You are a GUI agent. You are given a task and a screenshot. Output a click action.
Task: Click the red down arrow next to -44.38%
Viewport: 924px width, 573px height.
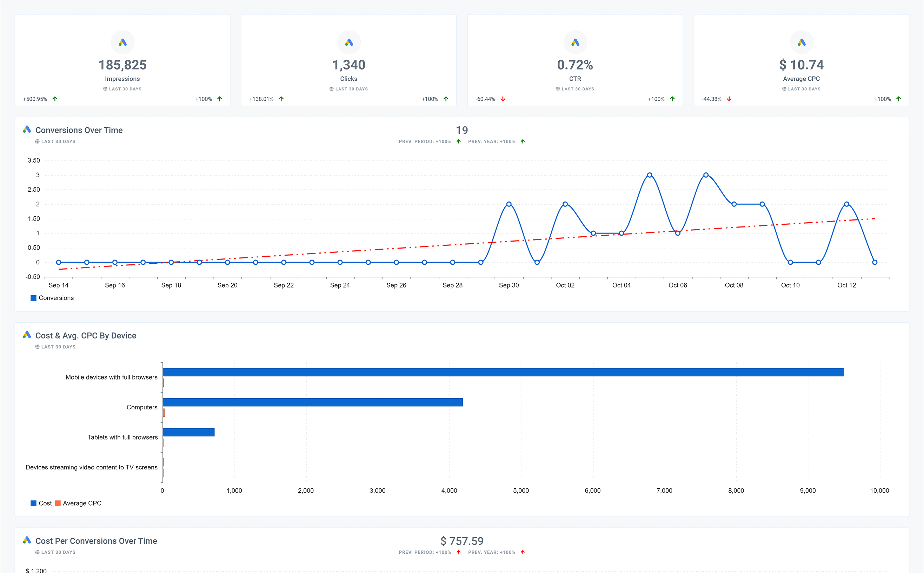729,99
